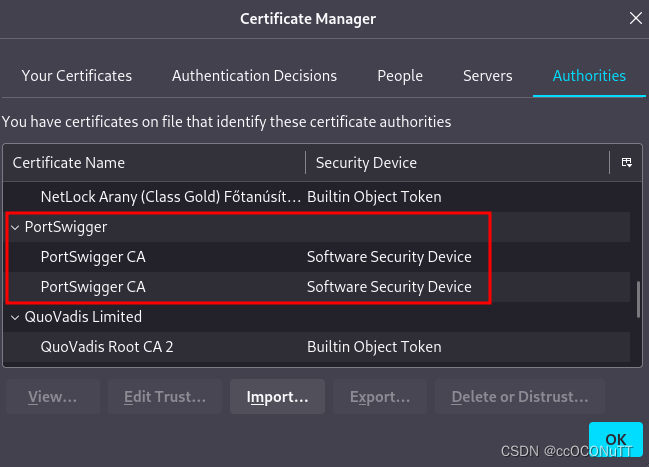Click the Export button
This screenshot has height=467, width=649.
[x=380, y=397]
